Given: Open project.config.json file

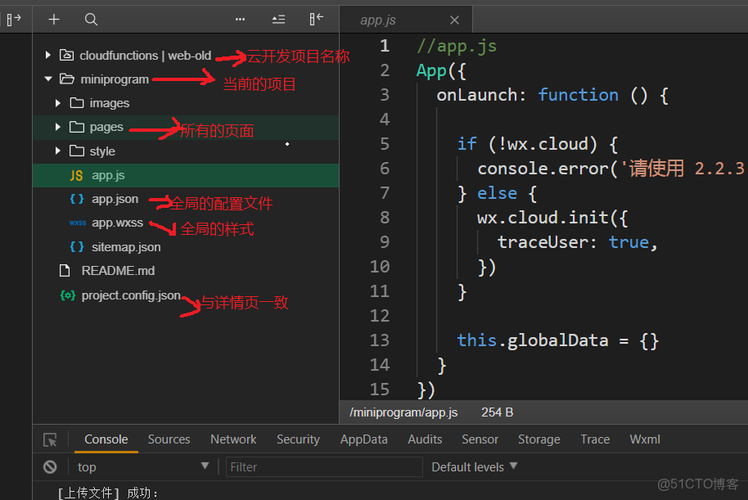Looking at the screenshot, I should click(x=130, y=295).
